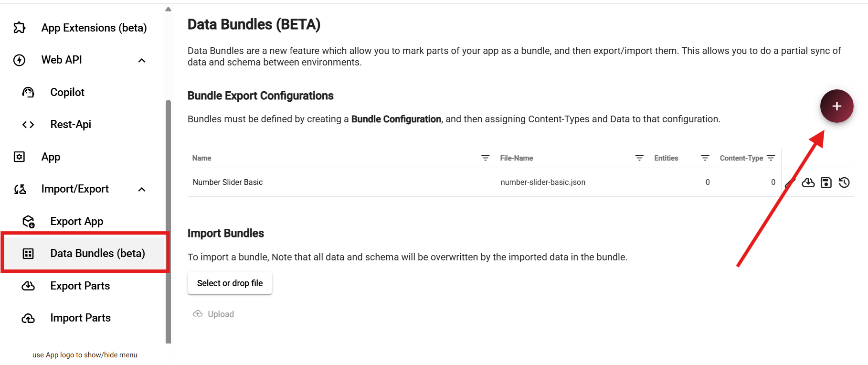Click the Select or drop file button
868x365 pixels.
point(230,283)
